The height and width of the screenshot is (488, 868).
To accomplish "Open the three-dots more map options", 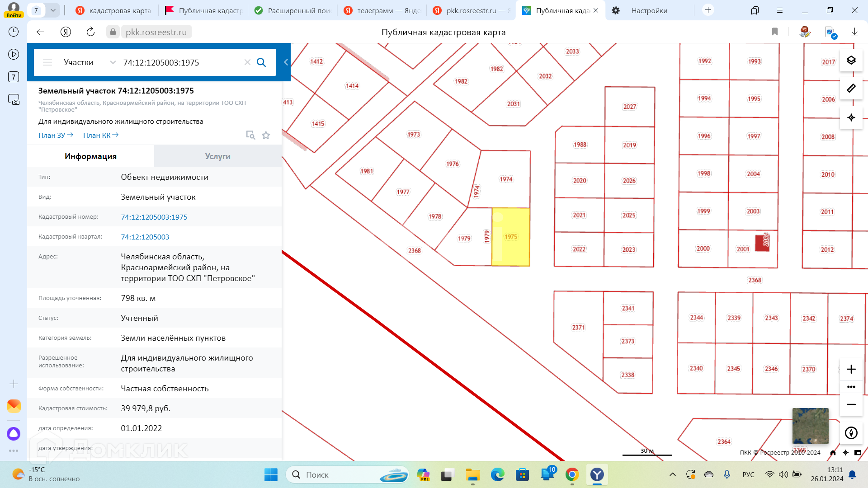I will (x=851, y=387).
